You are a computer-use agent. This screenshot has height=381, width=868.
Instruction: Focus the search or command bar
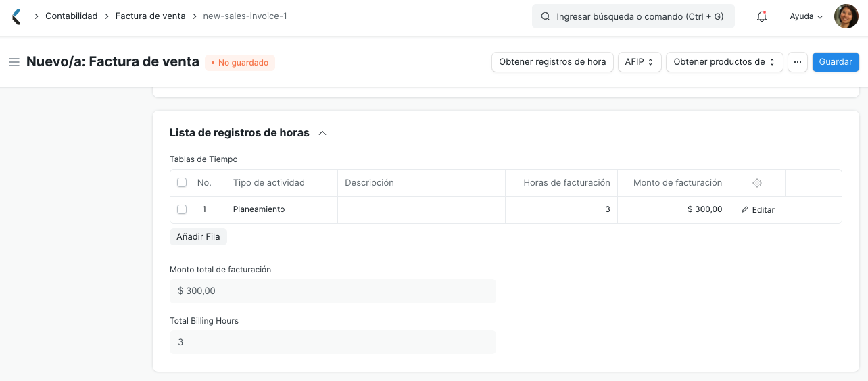point(633,16)
